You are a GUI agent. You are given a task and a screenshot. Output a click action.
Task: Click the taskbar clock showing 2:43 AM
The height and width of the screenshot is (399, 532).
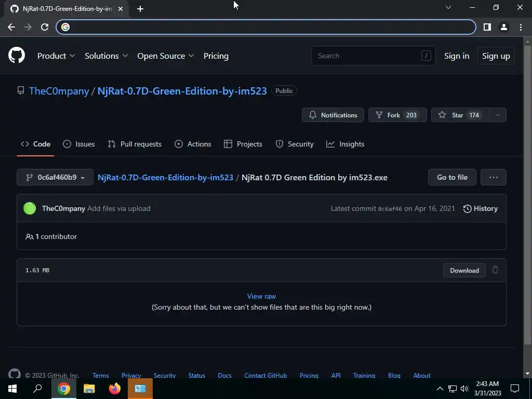click(487, 389)
